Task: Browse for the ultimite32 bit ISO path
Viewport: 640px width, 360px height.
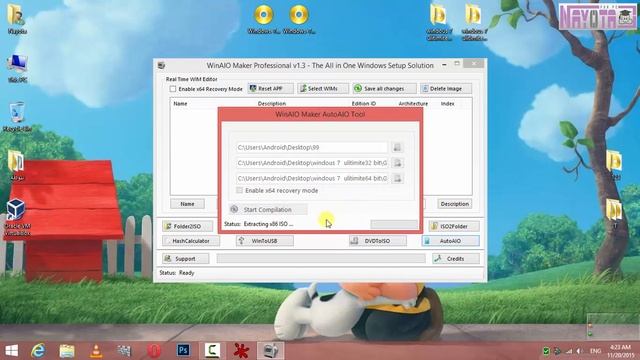Action: [397, 163]
